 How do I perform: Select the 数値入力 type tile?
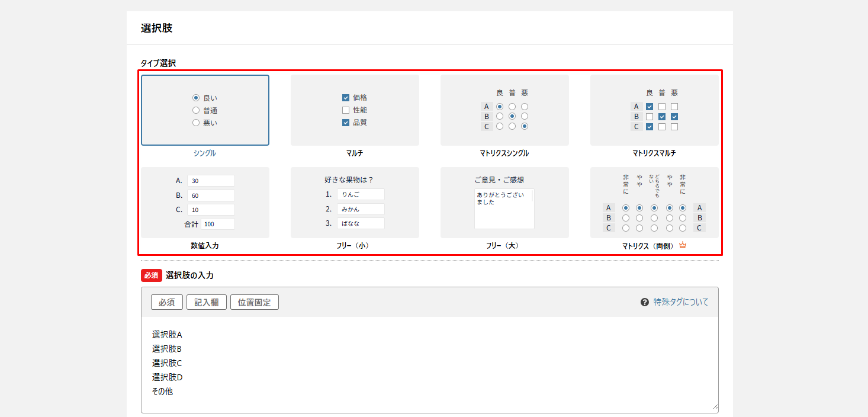pyautogui.click(x=205, y=203)
